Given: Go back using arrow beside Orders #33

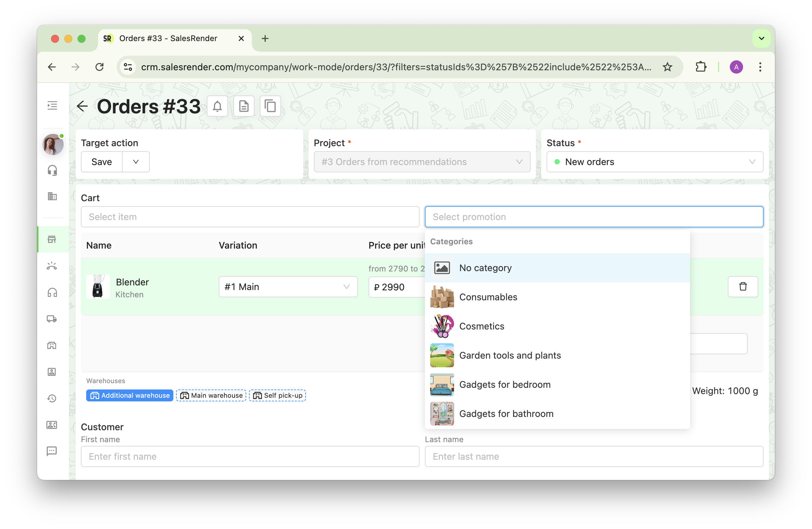Looking at the screenshot, I should (82, 106).
